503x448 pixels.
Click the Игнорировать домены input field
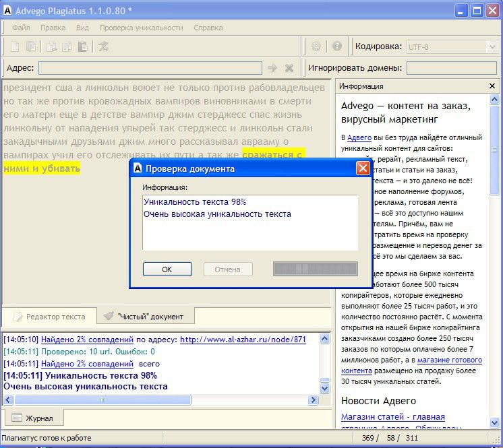point(452,68)
